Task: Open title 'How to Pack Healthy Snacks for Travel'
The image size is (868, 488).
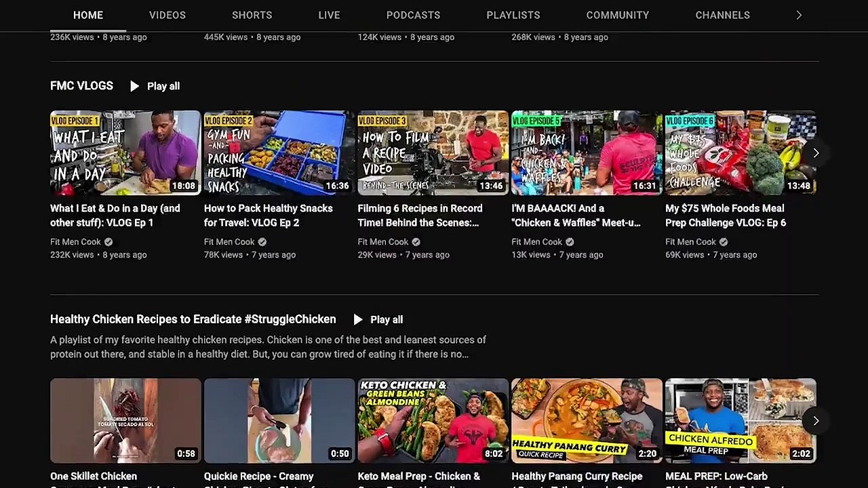Action: point(269,216)
